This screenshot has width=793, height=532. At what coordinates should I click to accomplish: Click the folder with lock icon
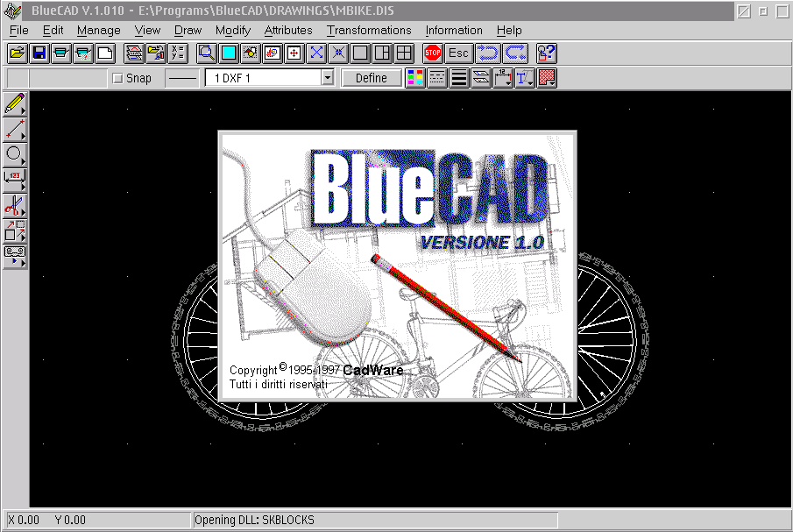[x=156, y=53]
